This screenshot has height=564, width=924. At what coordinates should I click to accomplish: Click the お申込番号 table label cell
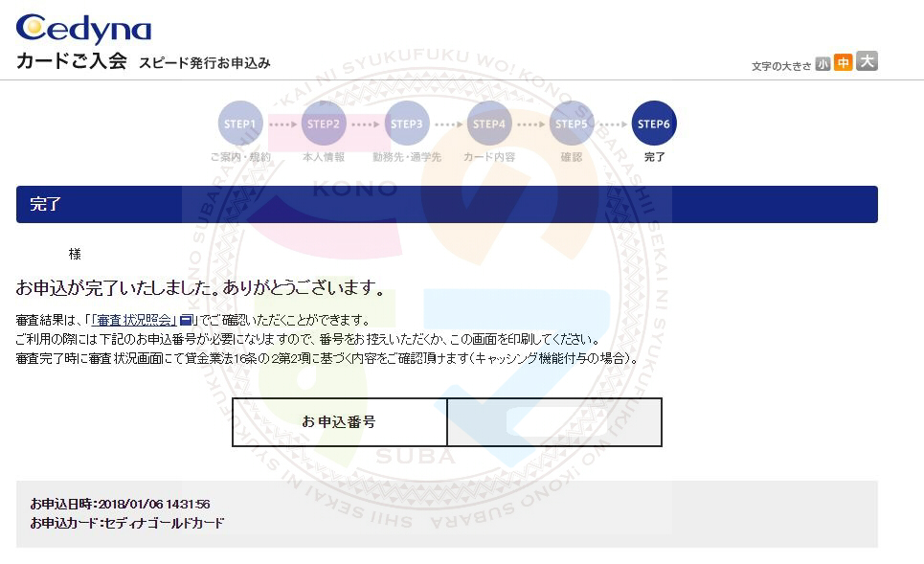point(339,422)
